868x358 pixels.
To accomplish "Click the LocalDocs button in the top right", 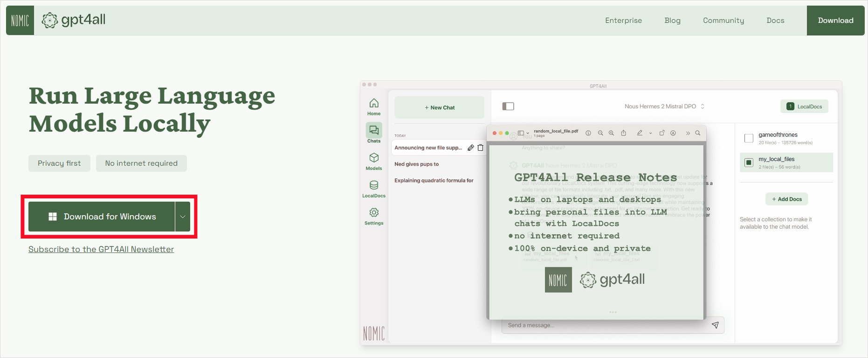I will click(x=804, y=106).
